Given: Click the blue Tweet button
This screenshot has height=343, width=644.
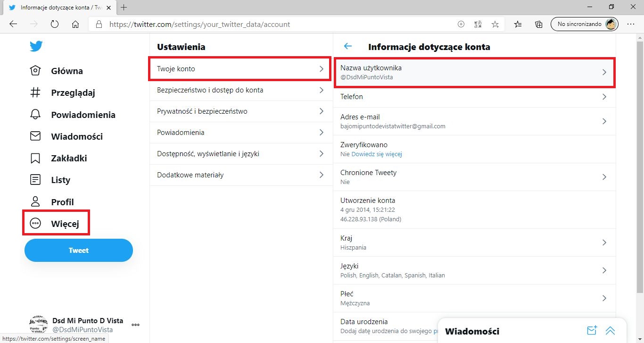Looking at the screenshot, I should 79,250.
